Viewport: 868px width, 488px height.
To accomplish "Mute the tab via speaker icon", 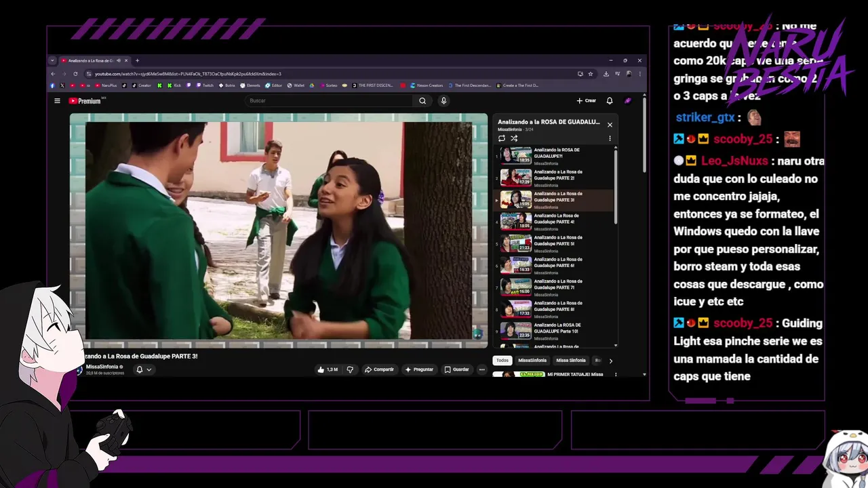I will tap(119, 60).
